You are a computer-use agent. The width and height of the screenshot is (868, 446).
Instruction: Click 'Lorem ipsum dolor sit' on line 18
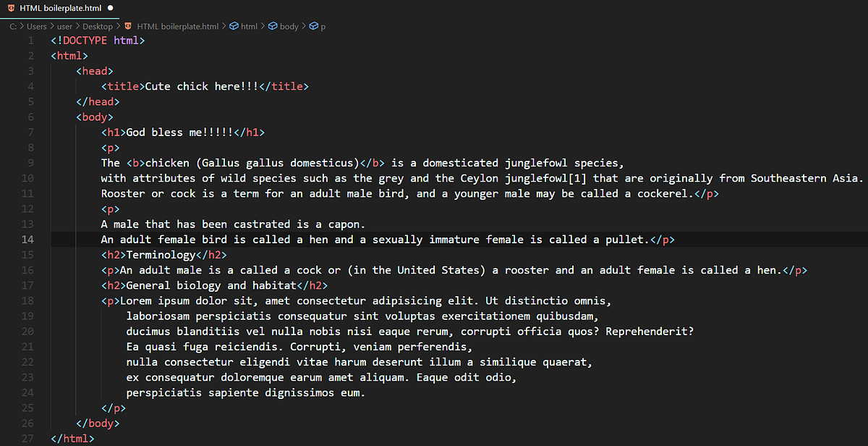coord(186,300)
